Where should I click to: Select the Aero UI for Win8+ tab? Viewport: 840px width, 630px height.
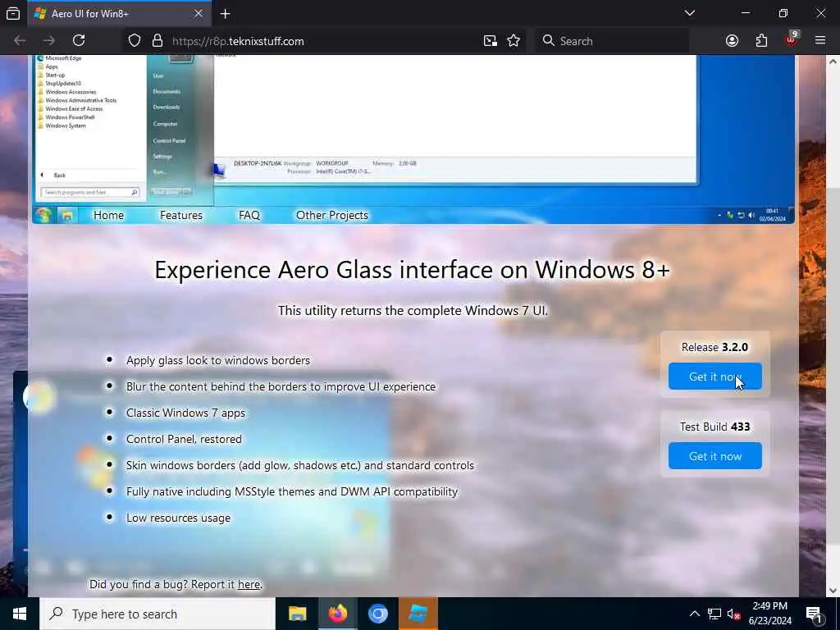(118, 13)
